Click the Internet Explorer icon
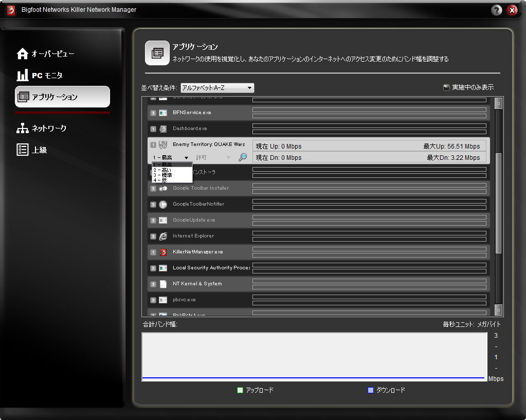This screenshot has height=420, width=526. tap(163, 236)
